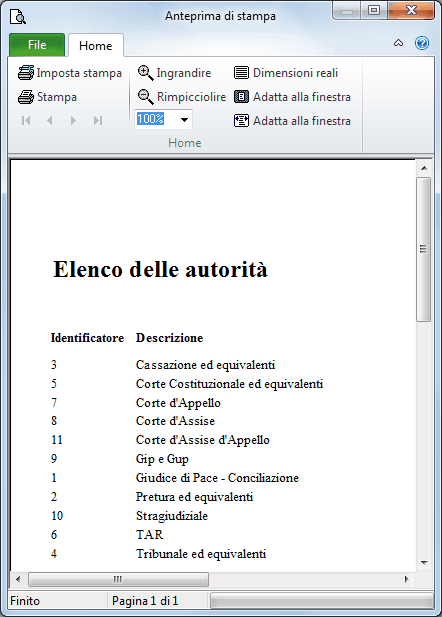Viewport: 442px width, 617px height.
Task: Click Ingrandire zoom in magnifier
Action: (x=174, y=73)
